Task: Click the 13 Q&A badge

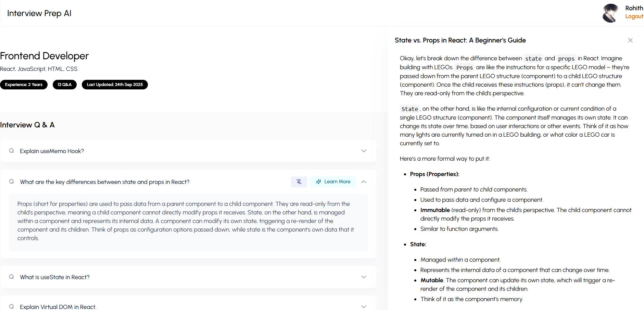Action: [x=64, y=85]
